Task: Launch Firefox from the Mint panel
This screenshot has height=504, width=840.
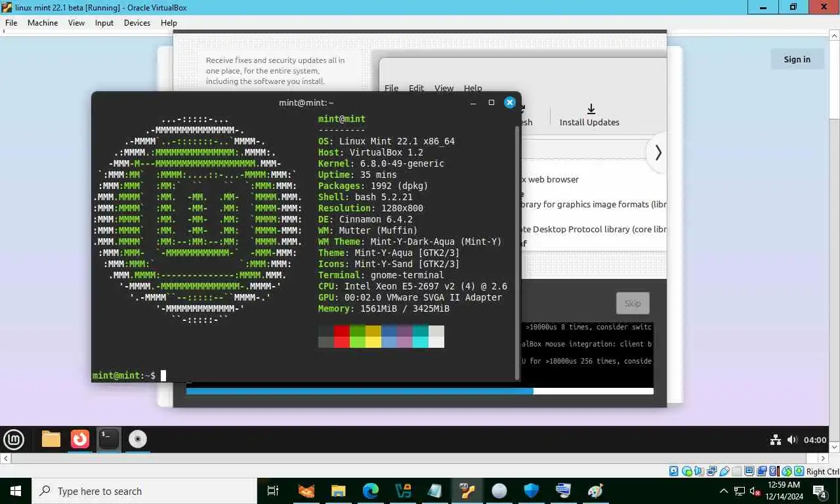Action: click(80, 439)
